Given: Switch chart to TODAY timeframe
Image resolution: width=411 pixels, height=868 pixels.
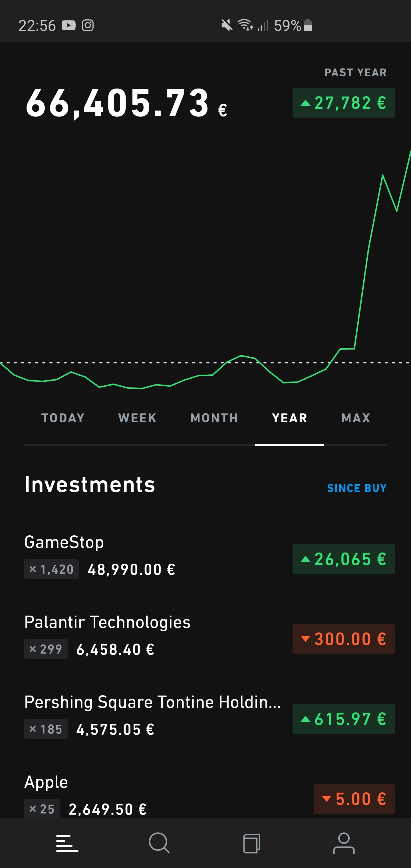Looking at the screenshot, I should coord(63,418).
